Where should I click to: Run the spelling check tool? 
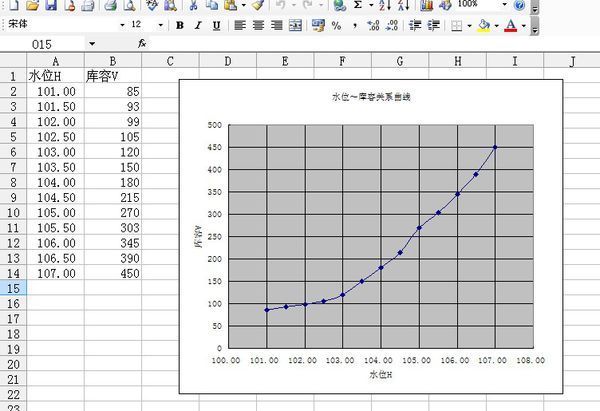click(x=152, y=5)
